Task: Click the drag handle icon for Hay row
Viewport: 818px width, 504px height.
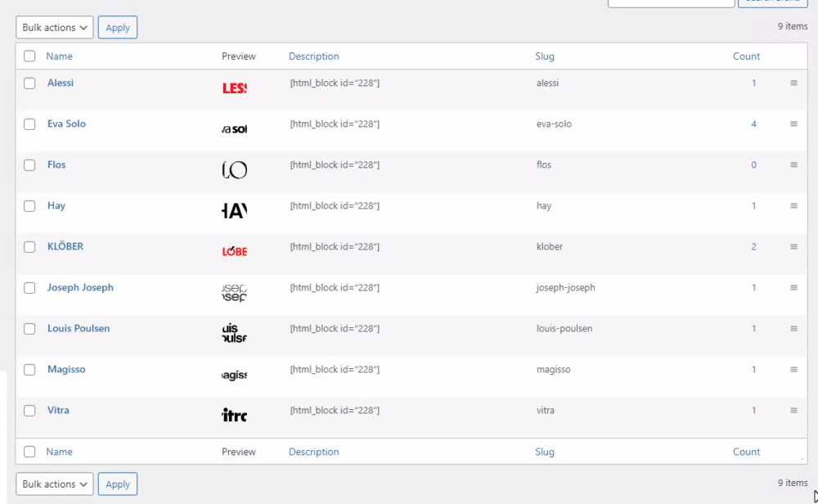Action: (793, 205)
